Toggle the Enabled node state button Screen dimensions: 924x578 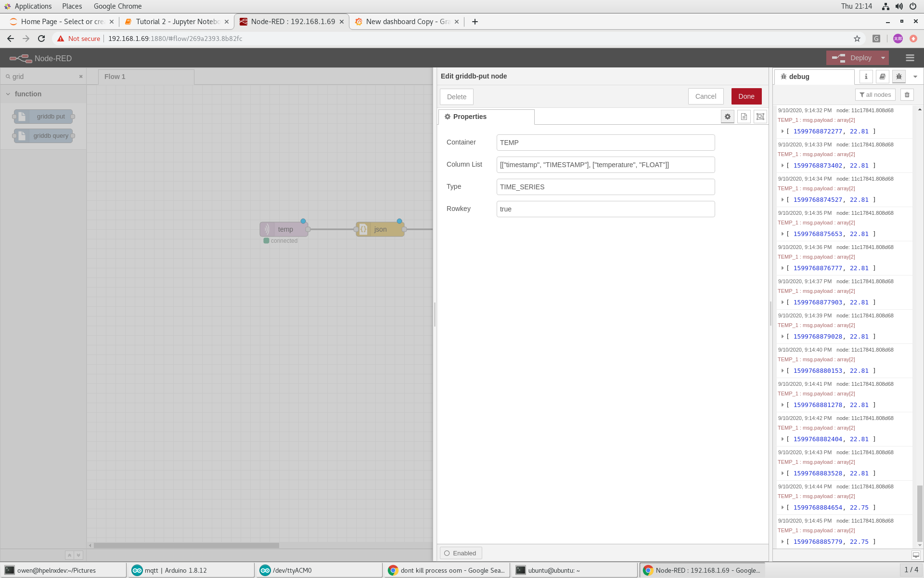[x=461, y=553]
